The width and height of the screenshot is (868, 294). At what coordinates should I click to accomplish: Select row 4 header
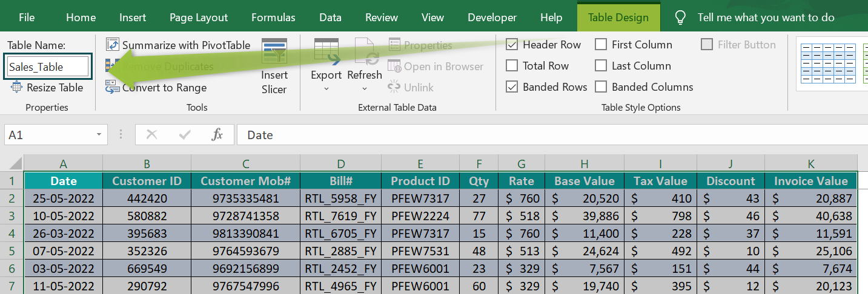(12, 233)
